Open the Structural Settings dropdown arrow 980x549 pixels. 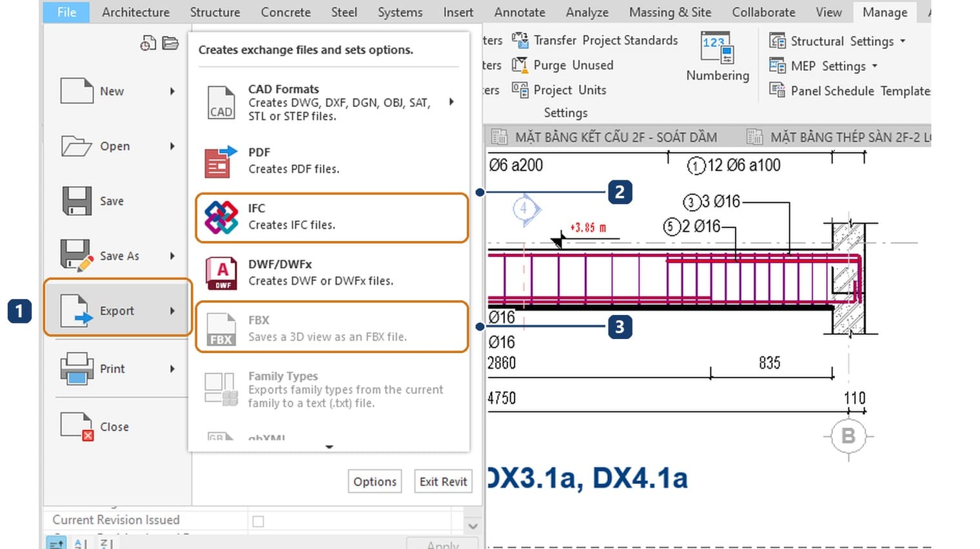coord(903,41)
